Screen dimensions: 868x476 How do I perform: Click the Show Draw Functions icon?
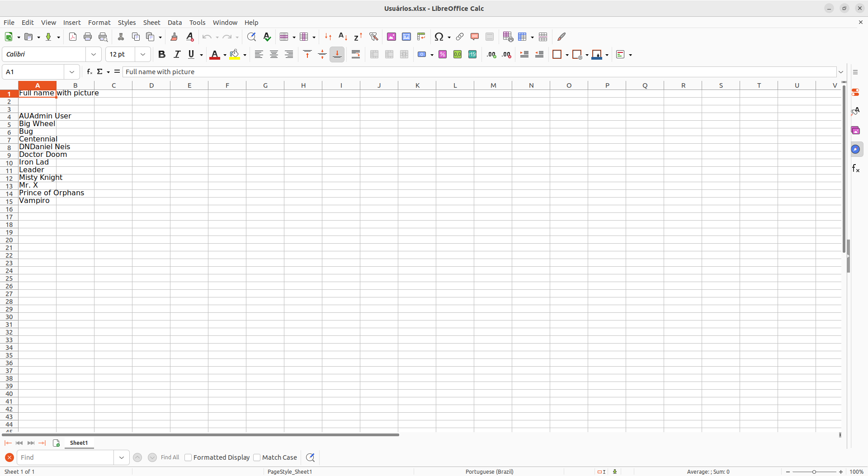[x=561, y=37]
